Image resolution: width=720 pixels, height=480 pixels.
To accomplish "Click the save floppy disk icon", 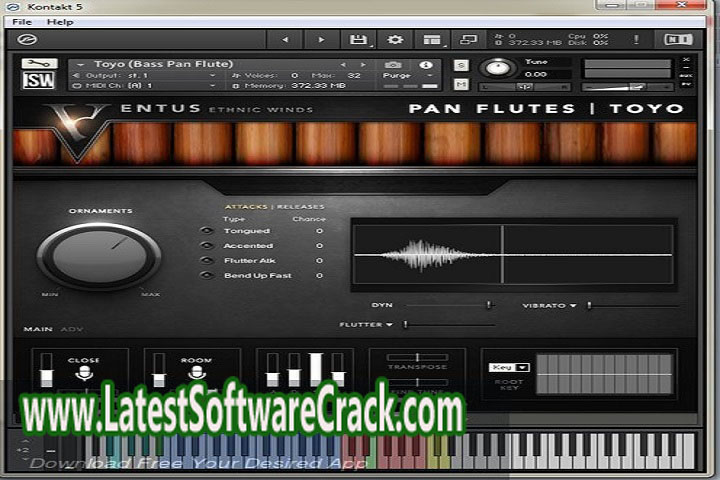I will click(356, 40).
